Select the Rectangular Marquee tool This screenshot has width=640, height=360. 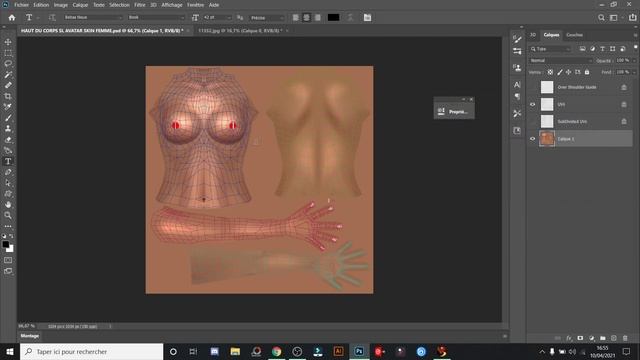point(8,53)
